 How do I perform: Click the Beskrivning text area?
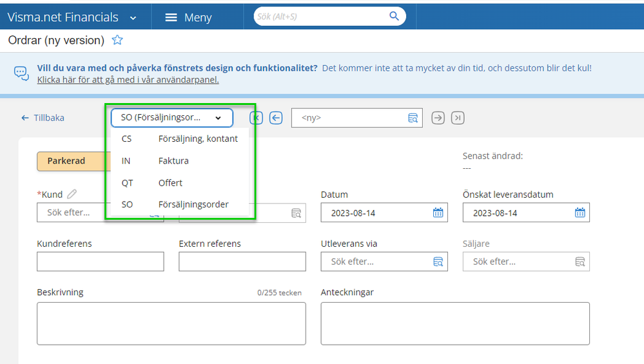(171, 323)
